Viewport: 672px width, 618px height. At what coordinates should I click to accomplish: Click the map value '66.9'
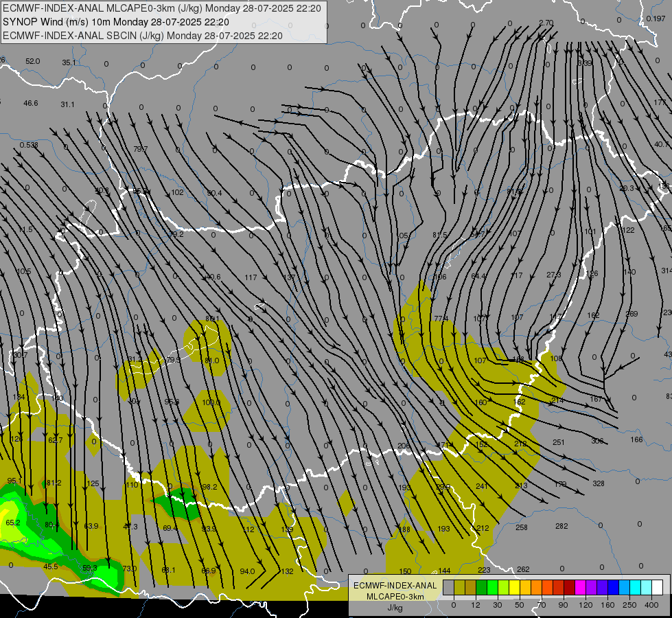(209, 571)
